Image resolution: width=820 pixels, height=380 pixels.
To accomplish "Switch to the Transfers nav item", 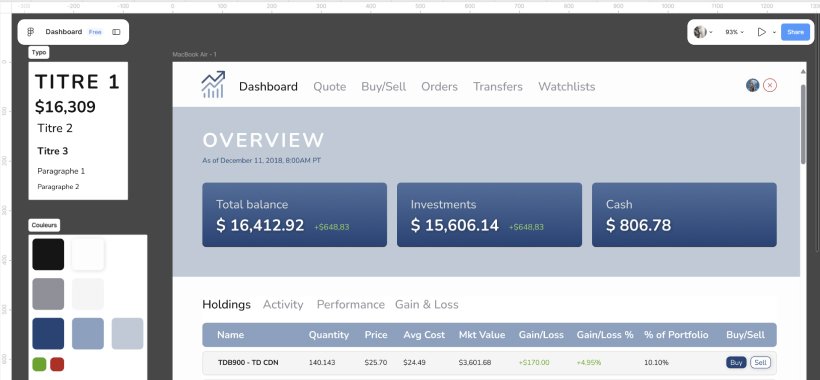I will click(x=498, y=87).
